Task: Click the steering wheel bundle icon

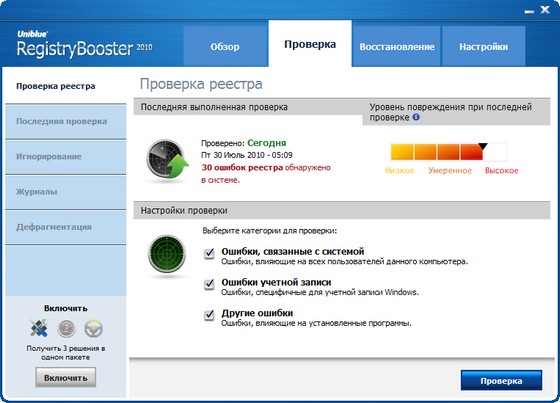Action: [94, 329]
